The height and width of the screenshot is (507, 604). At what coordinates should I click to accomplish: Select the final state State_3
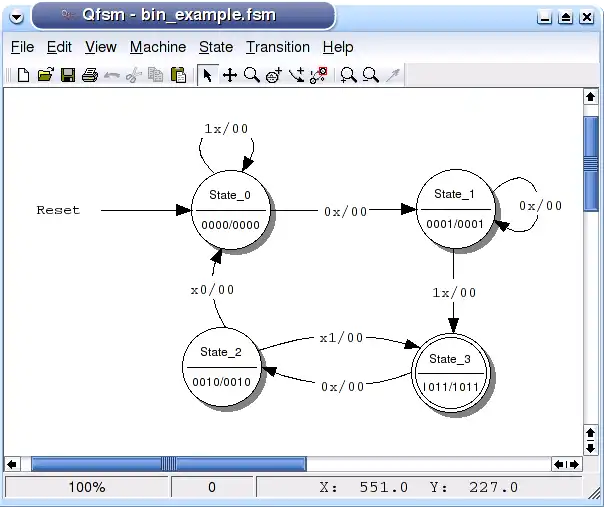click(451, 373)
